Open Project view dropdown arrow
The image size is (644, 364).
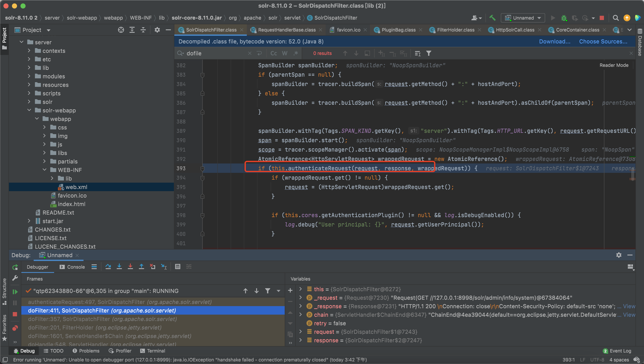[49, 30]
